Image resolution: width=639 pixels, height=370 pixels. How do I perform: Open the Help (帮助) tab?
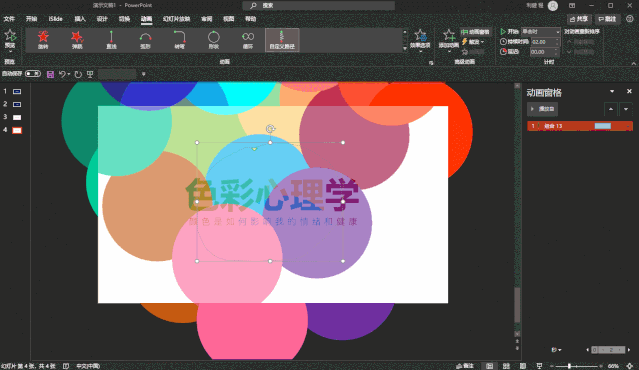point(251,19)
